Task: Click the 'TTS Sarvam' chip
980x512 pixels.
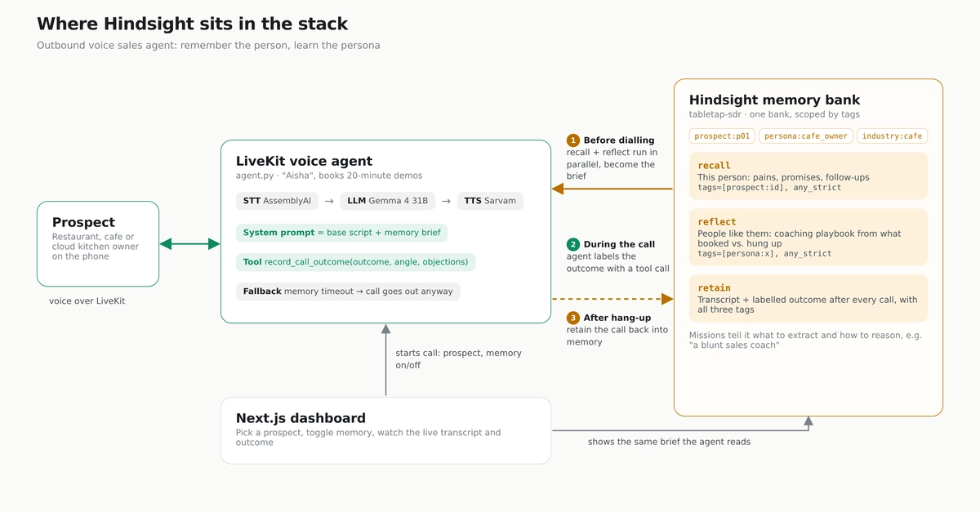Action: coord(490,201)
